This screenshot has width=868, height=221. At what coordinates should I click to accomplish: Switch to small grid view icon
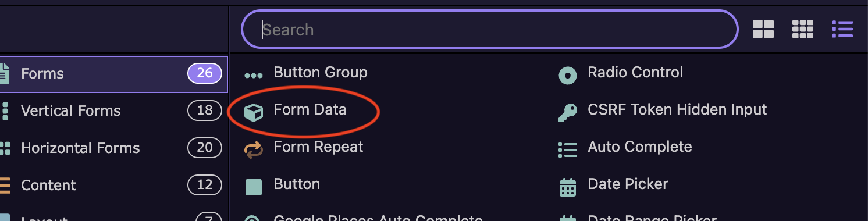coord(802,29)
